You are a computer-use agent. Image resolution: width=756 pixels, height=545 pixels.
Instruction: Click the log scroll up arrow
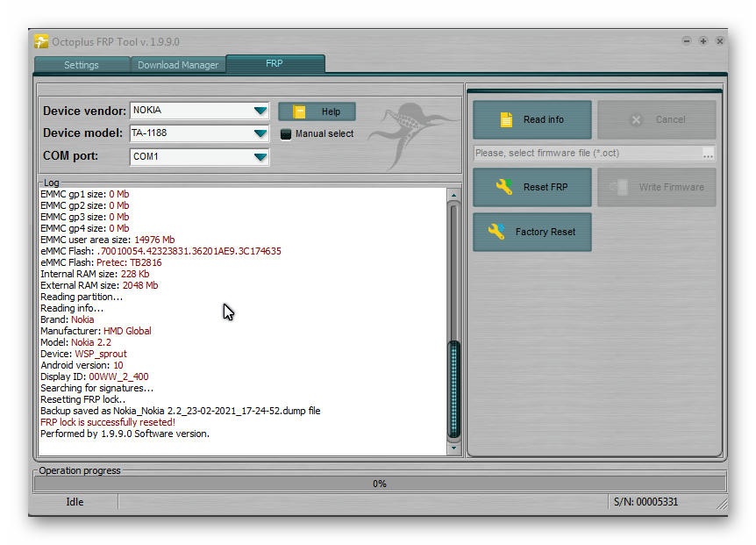tap(453, 195)
